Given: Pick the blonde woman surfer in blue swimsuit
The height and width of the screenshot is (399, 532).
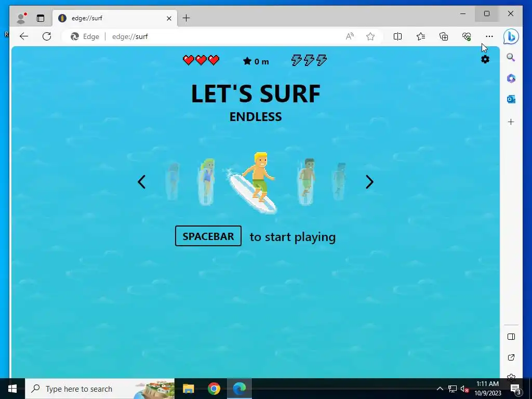Looking at the screenshot, I should (207, 181).
